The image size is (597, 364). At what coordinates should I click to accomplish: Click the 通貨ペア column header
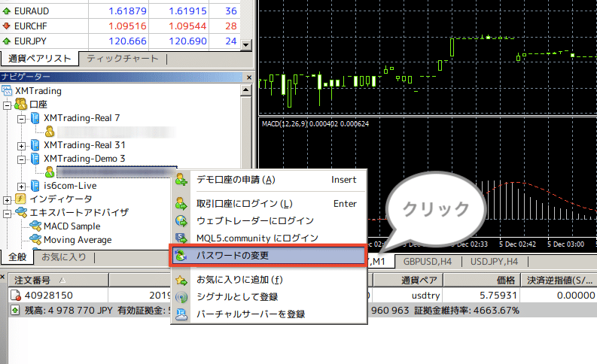(407, 281)
